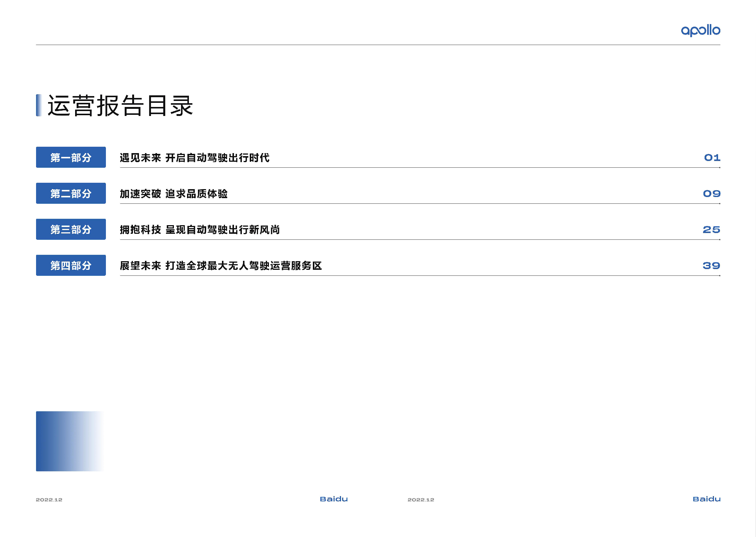The height and width of the screenshot is (537, 756).
Task: Select the title 加速突破 追求品质体验
Action: pos(174,194)
